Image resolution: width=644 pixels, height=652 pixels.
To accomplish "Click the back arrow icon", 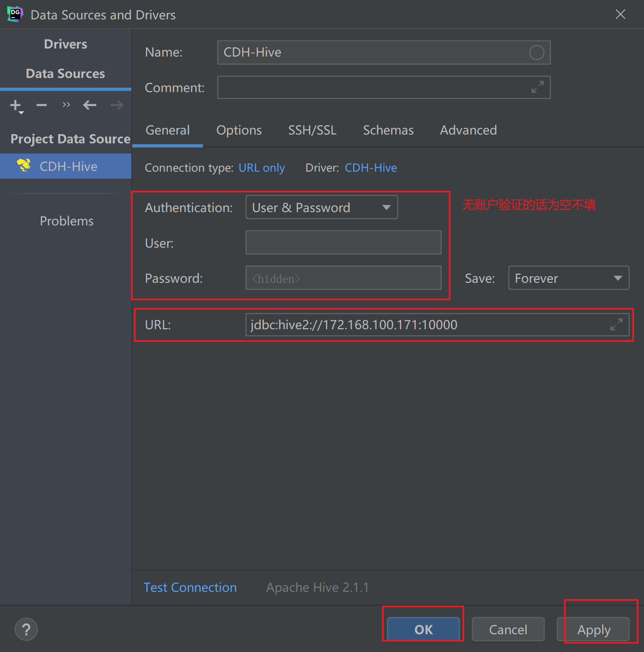I will click(x=90, y=105).
